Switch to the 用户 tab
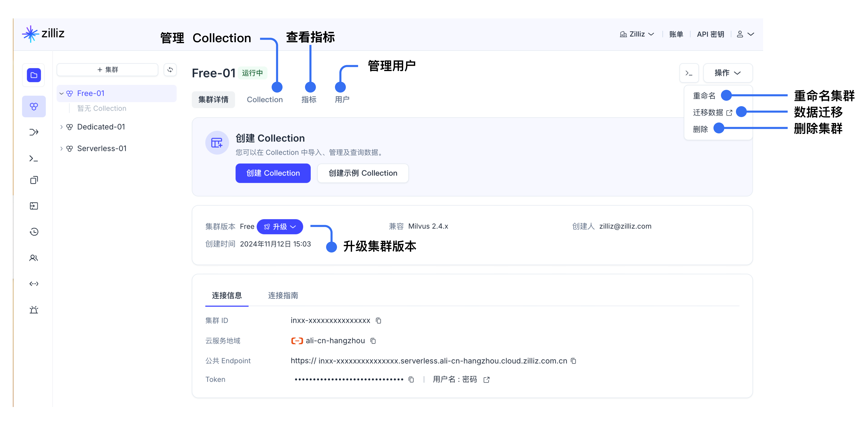Screen dimensions: 868x424 [342, 100]
